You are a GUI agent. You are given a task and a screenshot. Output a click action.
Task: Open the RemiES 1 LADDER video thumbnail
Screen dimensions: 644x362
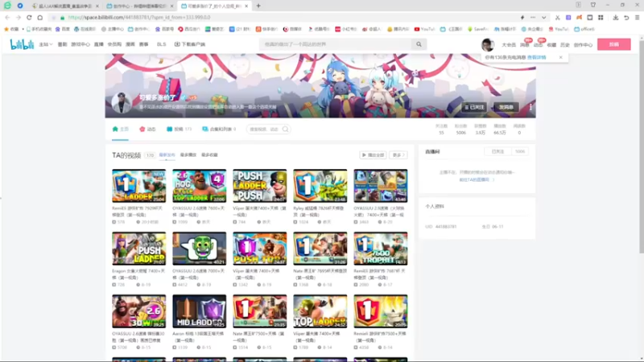point(138,186)
